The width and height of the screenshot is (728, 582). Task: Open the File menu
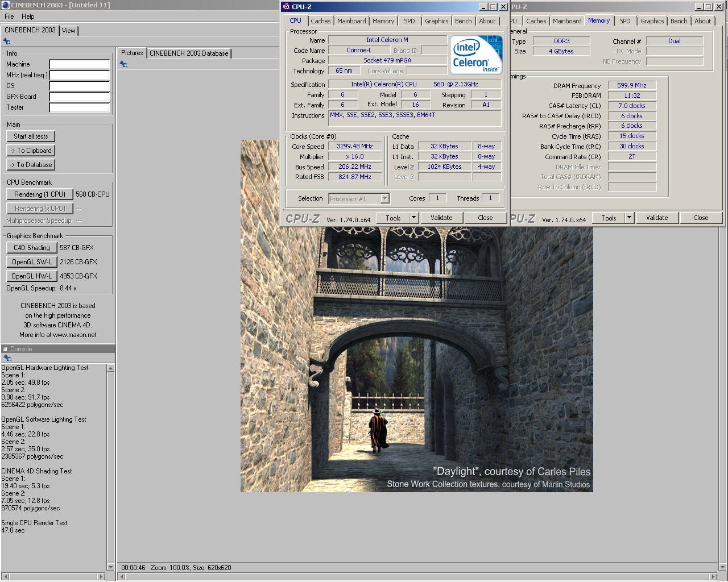pyautogui.click(x=9, y=16)
